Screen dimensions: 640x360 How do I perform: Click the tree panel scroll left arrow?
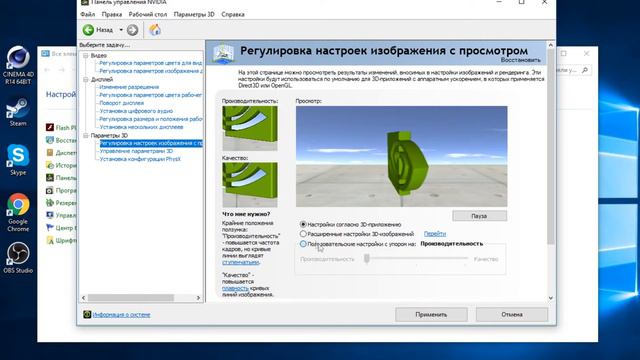(x=84, y=298)
